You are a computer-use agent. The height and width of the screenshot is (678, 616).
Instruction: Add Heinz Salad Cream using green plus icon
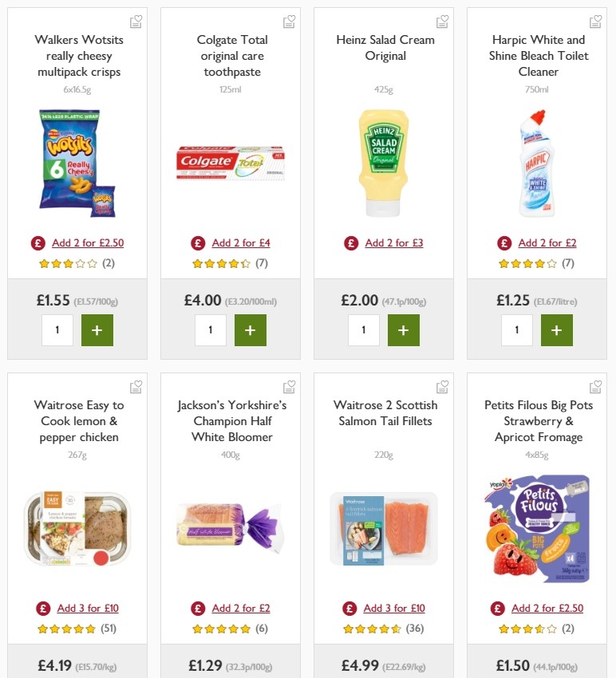(403, 329)
